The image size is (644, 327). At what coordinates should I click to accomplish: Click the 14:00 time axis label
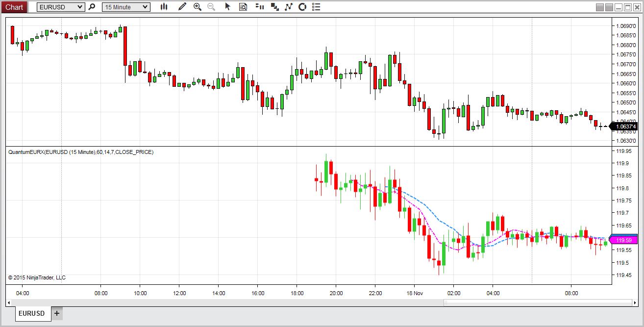[x=219, y=293]
